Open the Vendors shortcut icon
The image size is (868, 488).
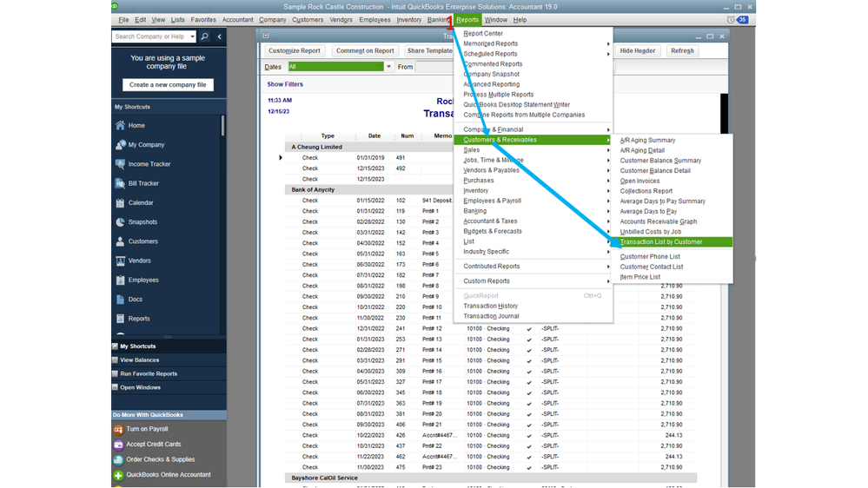point(120,261)
